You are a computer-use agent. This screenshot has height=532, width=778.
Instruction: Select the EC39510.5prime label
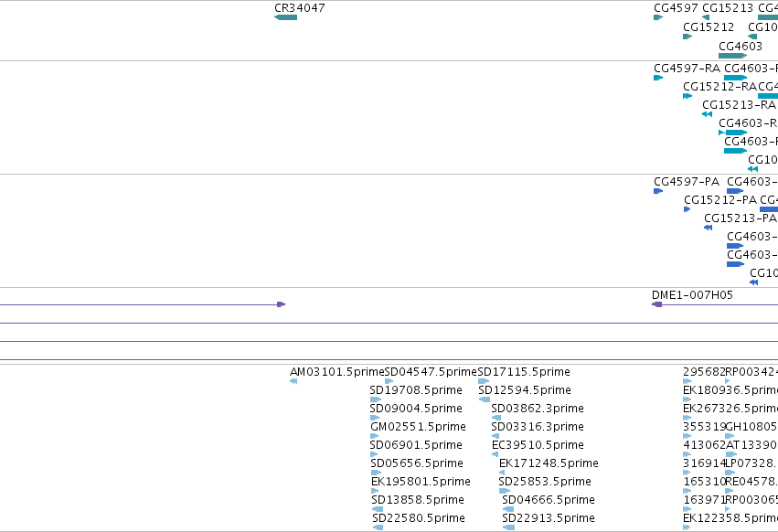click(x=538, y=445)
